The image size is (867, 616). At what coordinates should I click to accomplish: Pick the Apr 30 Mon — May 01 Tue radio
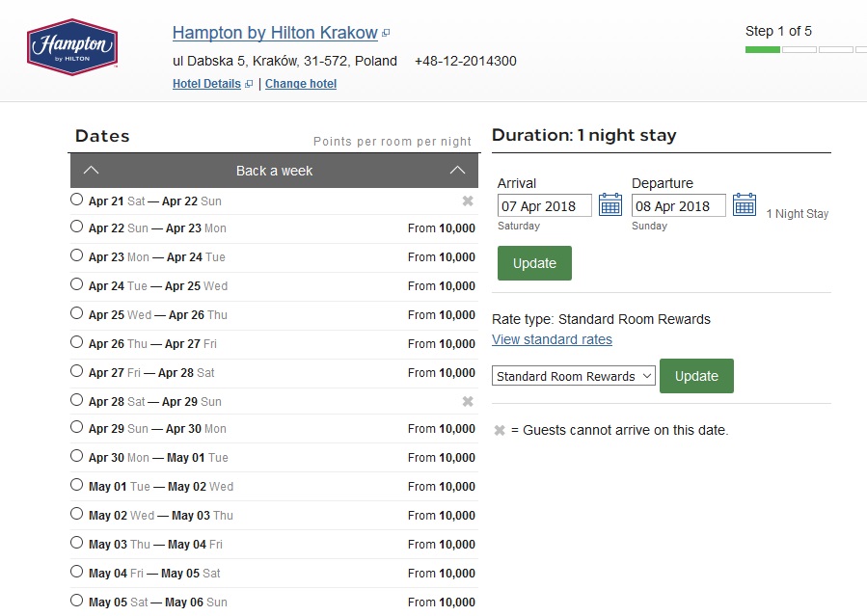click(77, 456)
